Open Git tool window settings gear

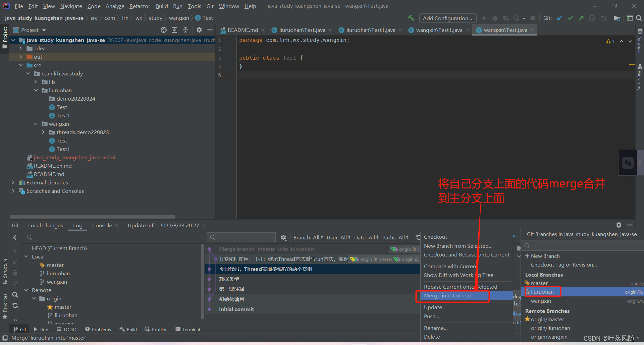(x=619, y=225)
